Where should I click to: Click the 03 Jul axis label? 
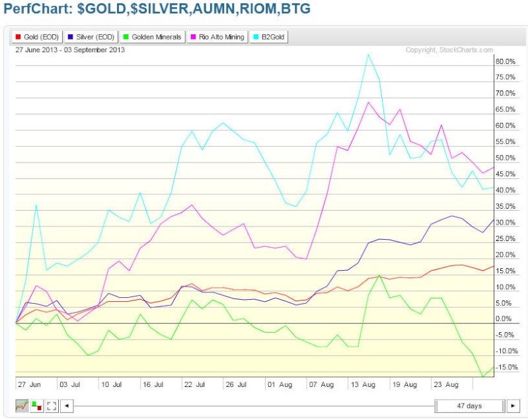tap(69, 384)
